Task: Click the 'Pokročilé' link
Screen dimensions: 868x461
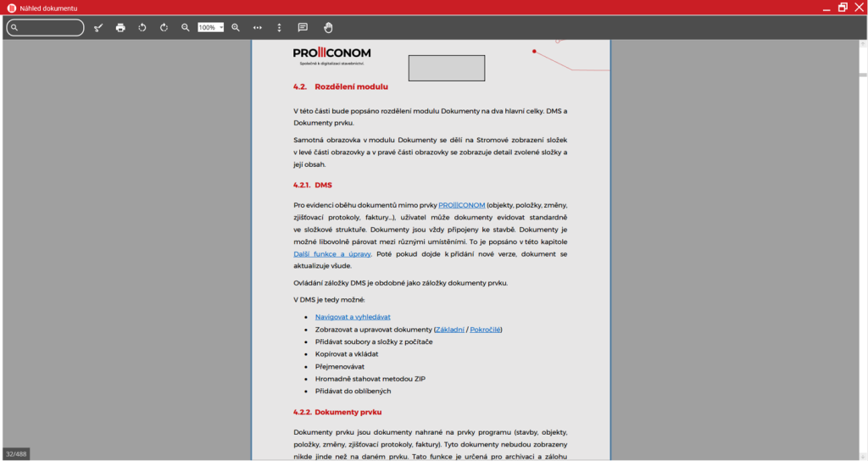Action: (x=485, y=329)
